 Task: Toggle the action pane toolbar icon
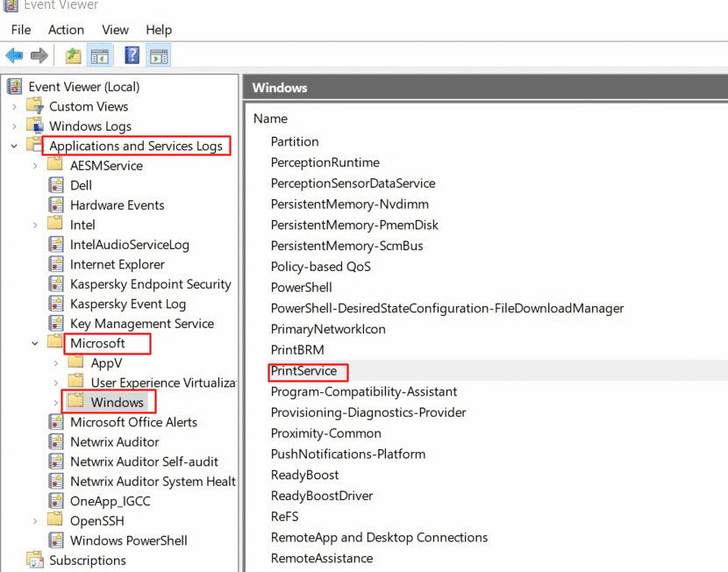[158, 54]
